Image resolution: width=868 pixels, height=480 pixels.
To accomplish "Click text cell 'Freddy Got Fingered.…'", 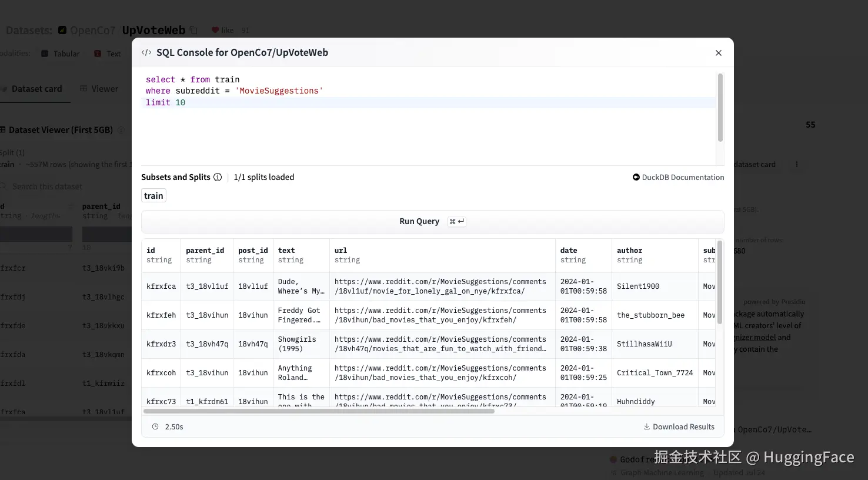I will pos(301,315).
